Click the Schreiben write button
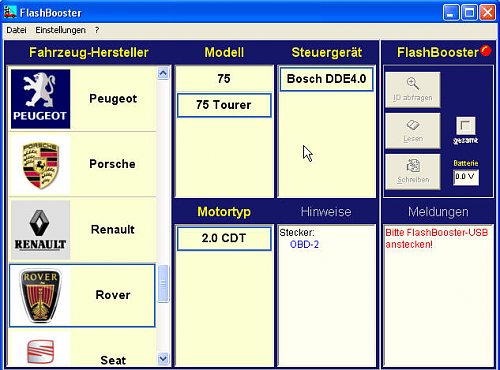The width and height of the screenshot is (500, 370). [413, 172]
